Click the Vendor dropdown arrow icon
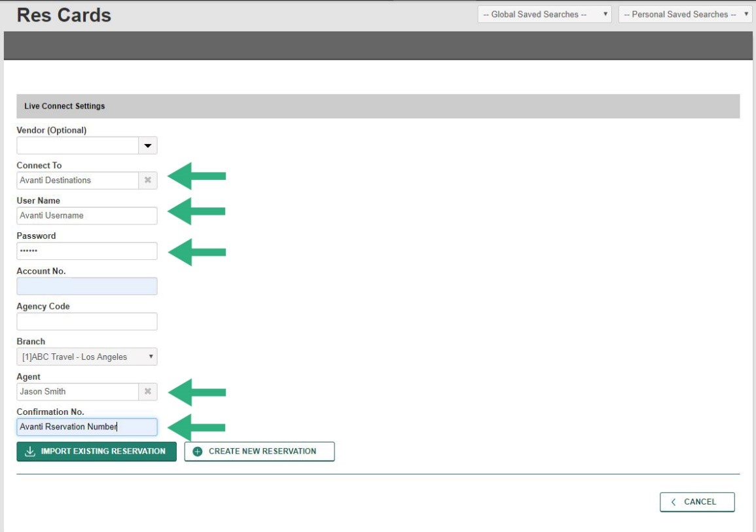This screenshot has height=532, width=756. [149, 145]
